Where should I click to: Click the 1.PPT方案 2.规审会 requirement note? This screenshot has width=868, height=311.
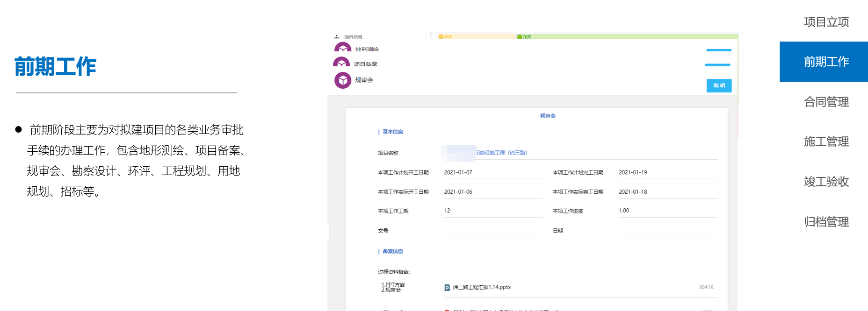pyautogui.click(x=393, y=287)
